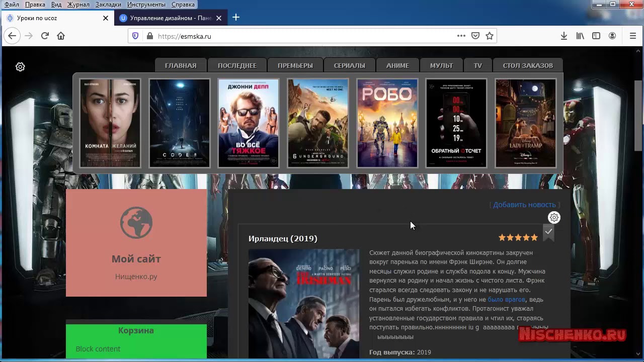644x362 pixels.
Task: Open the page actions three-dot menu
Action: (461, 36)
